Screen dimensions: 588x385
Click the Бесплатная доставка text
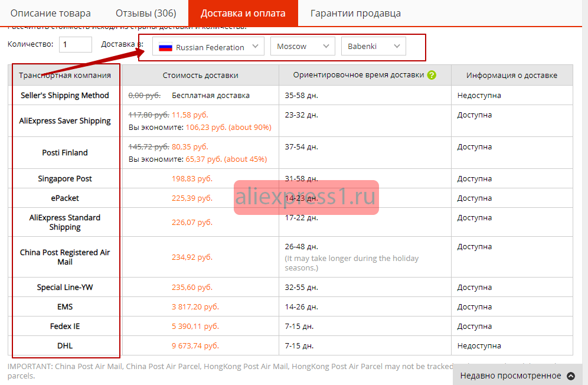pos(211,95)
